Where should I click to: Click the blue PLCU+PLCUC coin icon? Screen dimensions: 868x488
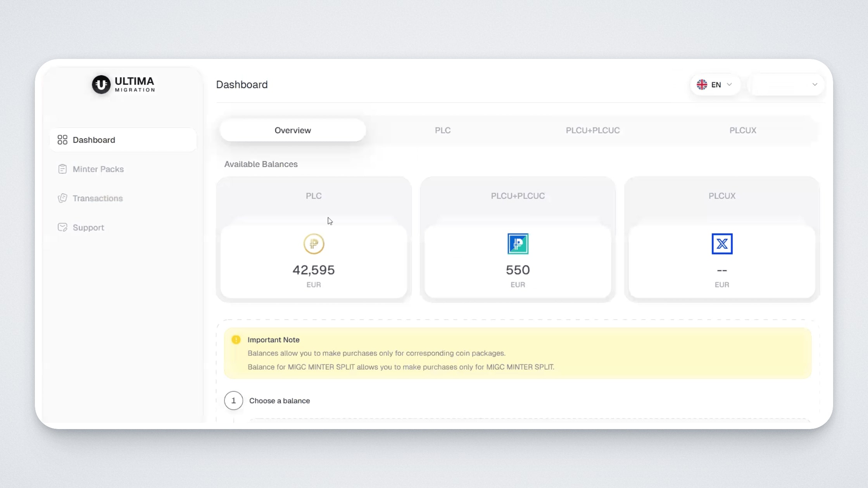tap(518, 244)
